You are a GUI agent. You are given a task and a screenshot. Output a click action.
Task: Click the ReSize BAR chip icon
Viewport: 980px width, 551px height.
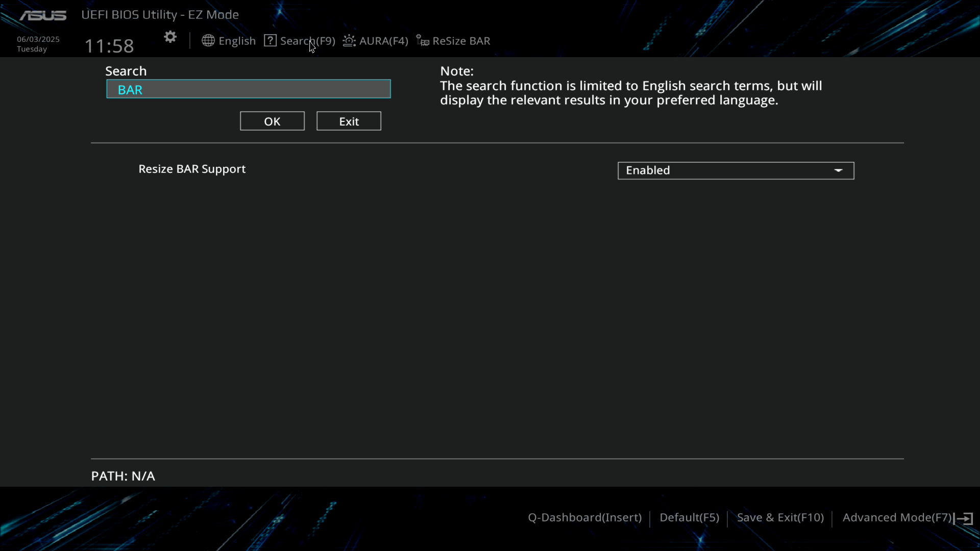pyautogui.click(x=423, y=41)
